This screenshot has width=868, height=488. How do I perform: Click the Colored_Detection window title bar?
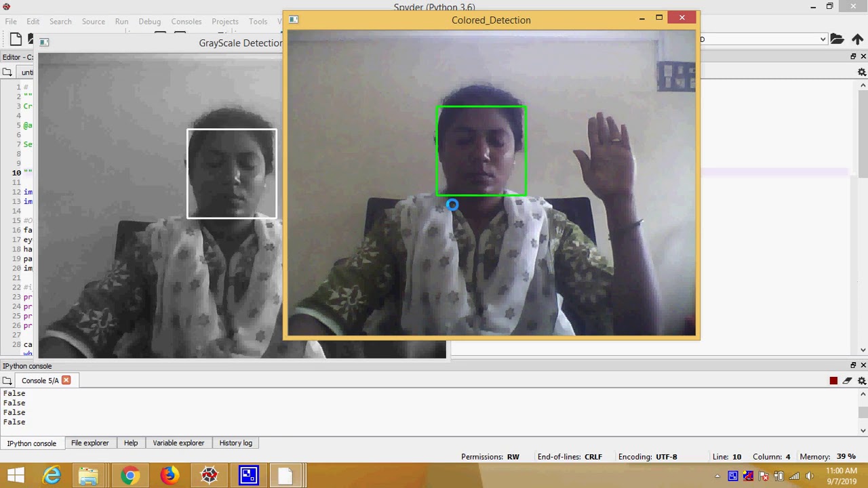click(x=491, y=20)
